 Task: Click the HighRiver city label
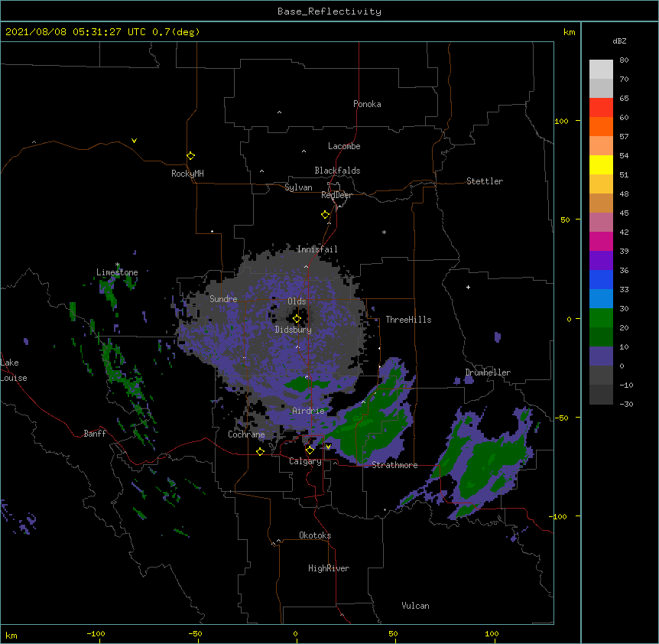(329, 568)
